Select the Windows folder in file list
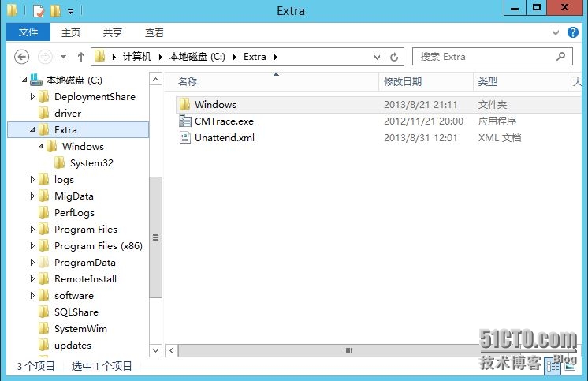Screen dimensions: 588x381 coord(215,104)
